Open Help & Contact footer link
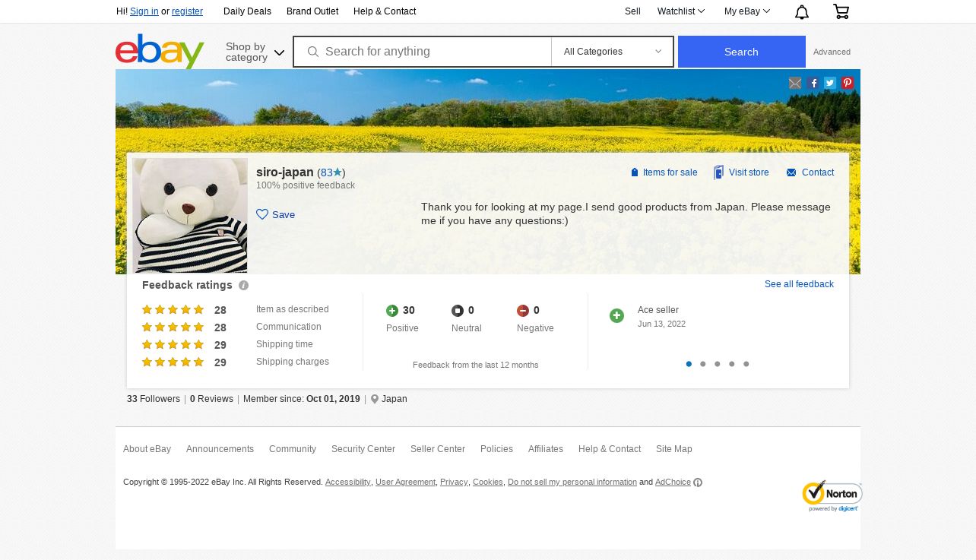Image resolution: width=976 pixels, height=560 pixels. [610, 449]
